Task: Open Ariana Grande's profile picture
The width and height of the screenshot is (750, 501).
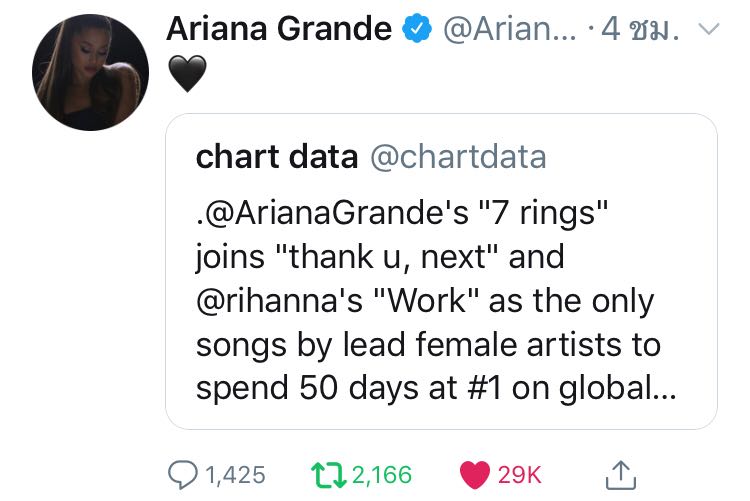Action: [x=90, y=72]
